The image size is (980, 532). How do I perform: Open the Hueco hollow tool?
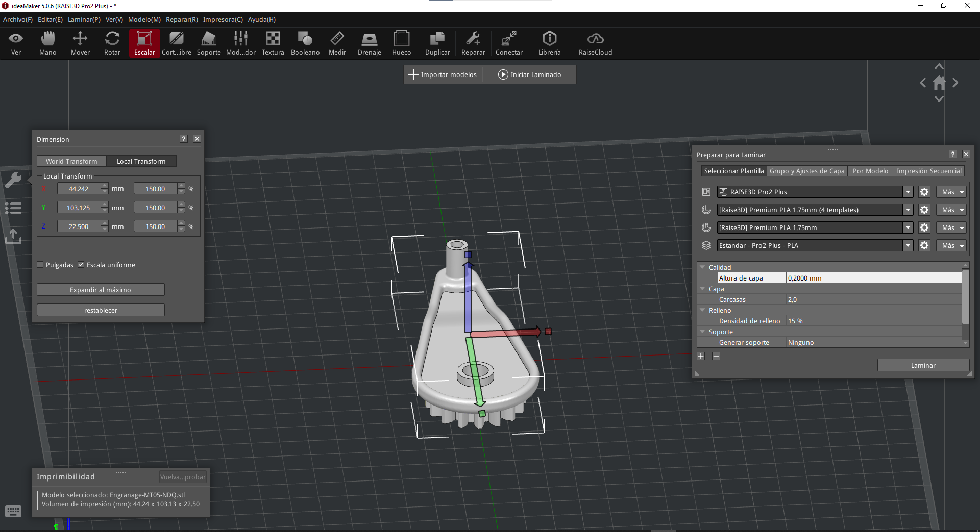pyautogui.click(x=402, y=43)
